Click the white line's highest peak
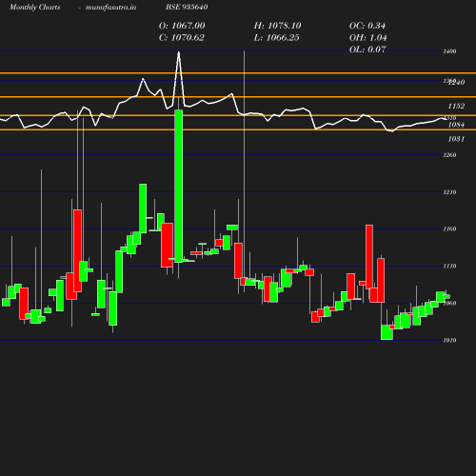Screen dimensions: 476x476 [179, 52]
